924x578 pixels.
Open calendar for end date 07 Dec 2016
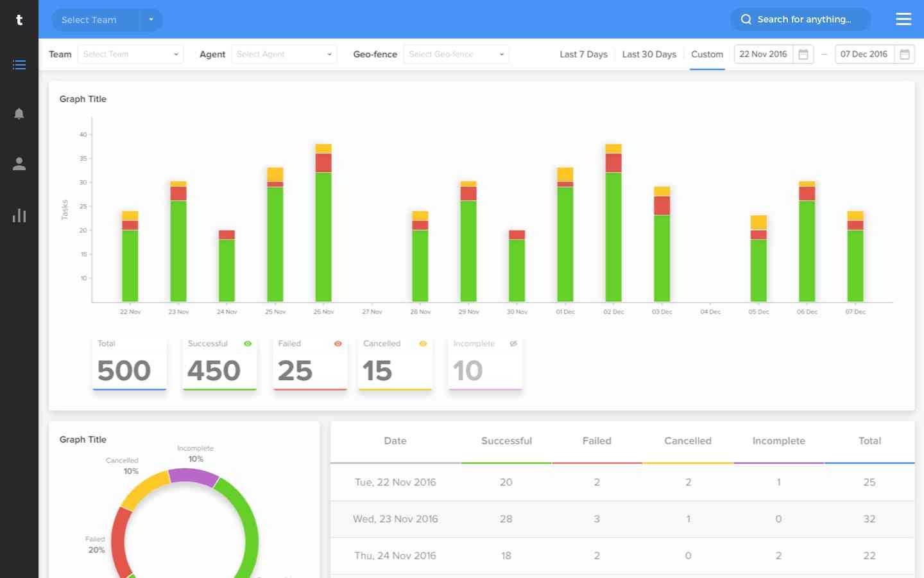pos(905,55)
